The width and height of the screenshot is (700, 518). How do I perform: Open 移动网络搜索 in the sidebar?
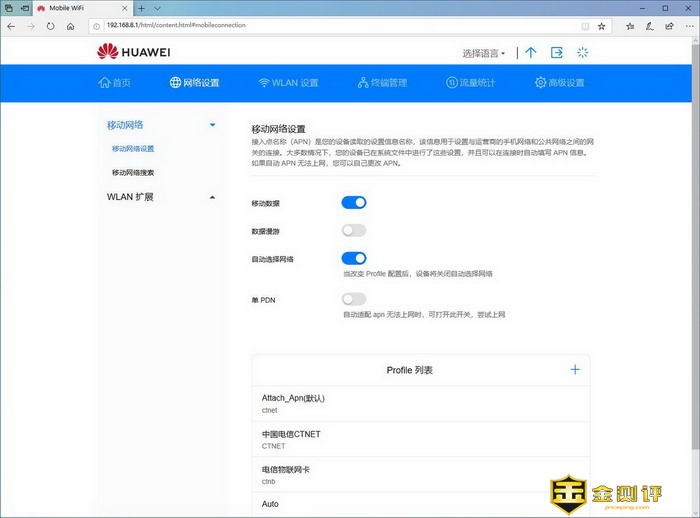(133, 172)
